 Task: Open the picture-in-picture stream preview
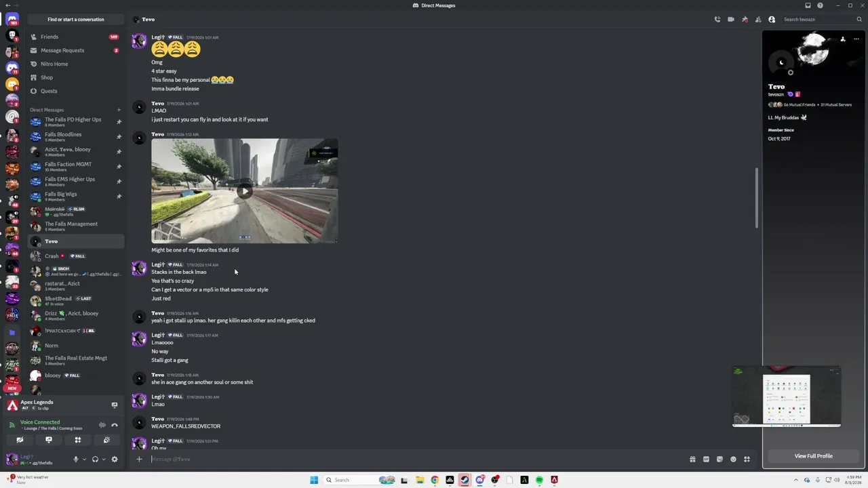[x=787, y=396]
